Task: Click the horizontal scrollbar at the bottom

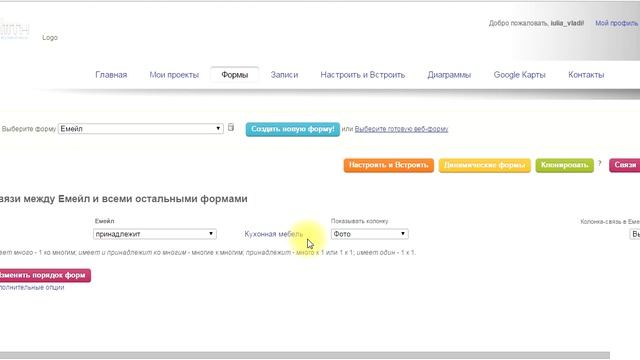Action: click(304, 356)
